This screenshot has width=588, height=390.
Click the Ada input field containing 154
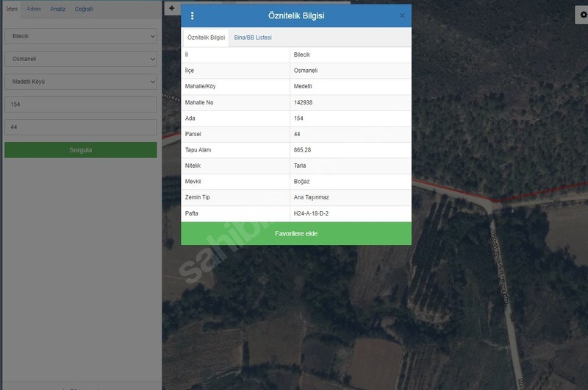coord(81,104)
